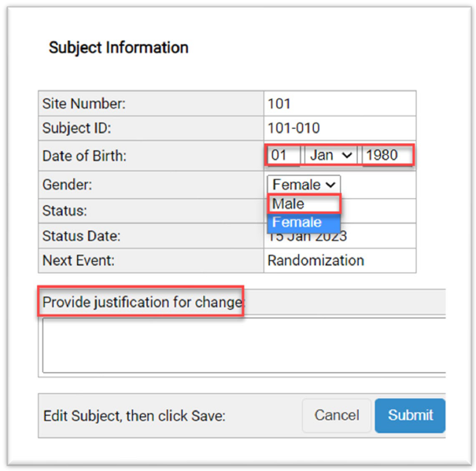Click the Date of Birth label

84,156
